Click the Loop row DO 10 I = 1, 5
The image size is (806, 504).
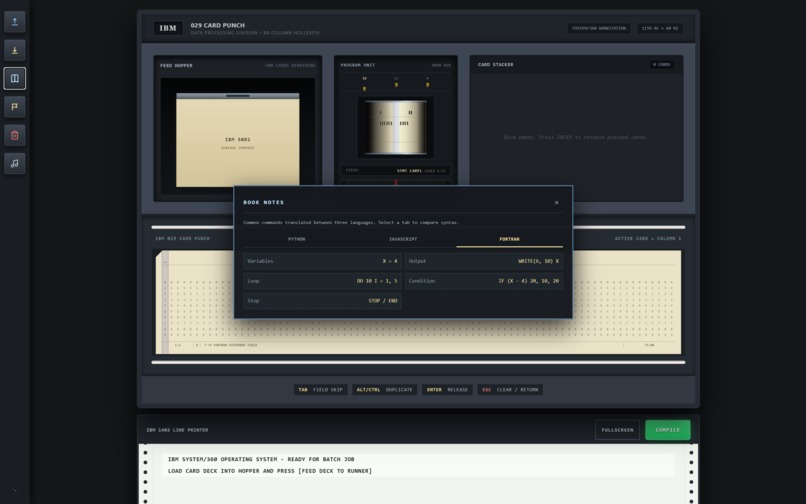322,281
